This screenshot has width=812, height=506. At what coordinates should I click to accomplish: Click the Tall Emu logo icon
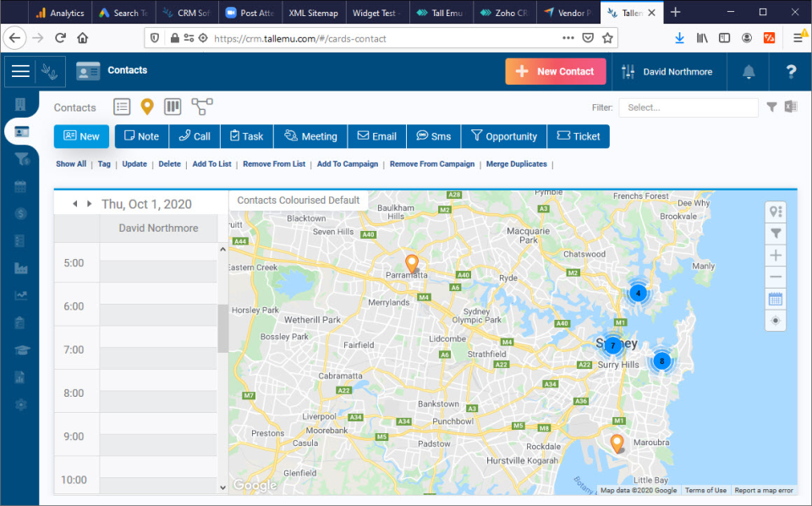(x=50, y=71)
